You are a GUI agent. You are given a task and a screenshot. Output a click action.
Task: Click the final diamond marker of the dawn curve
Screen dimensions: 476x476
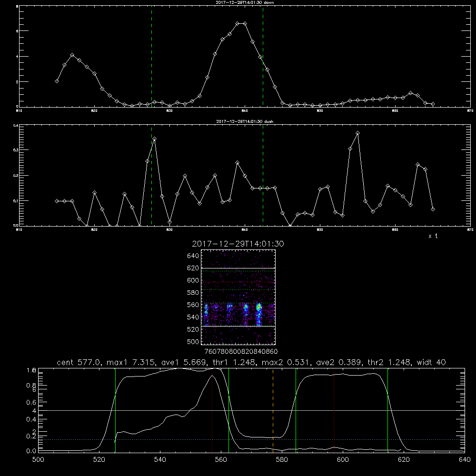tap(433, 104)
